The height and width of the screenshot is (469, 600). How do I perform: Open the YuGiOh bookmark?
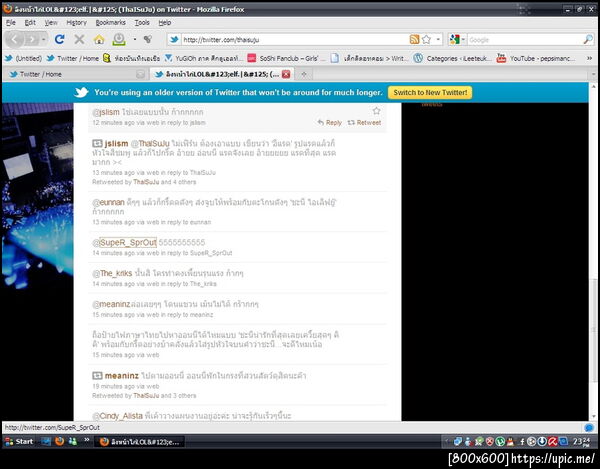click(x=204, y=58)
